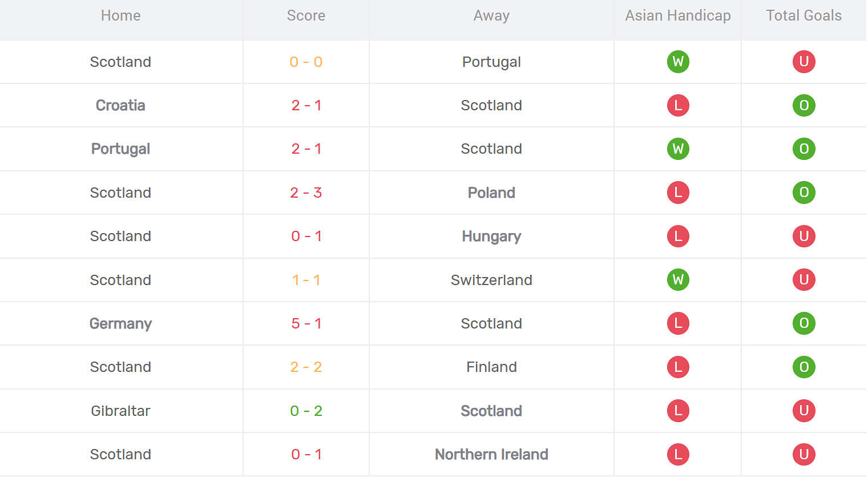Click the green W icon for Scotland vs Portugal
Image resolution: width=868 pixels, height=477 pixels.
tap(678, 62)
